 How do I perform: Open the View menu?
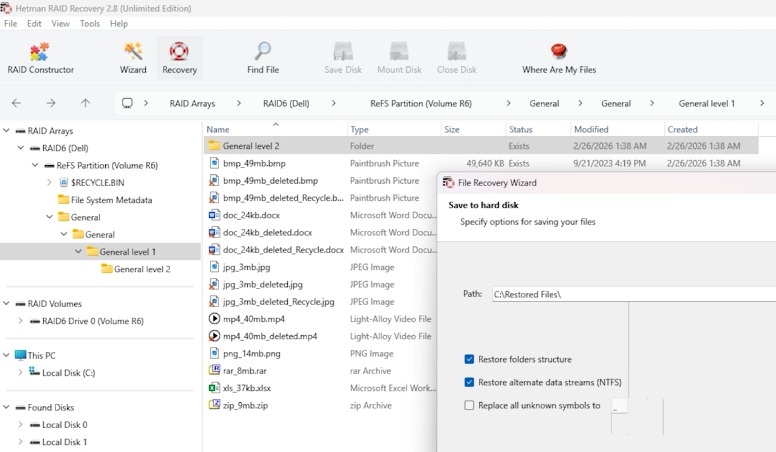click(x=60, y=23)
